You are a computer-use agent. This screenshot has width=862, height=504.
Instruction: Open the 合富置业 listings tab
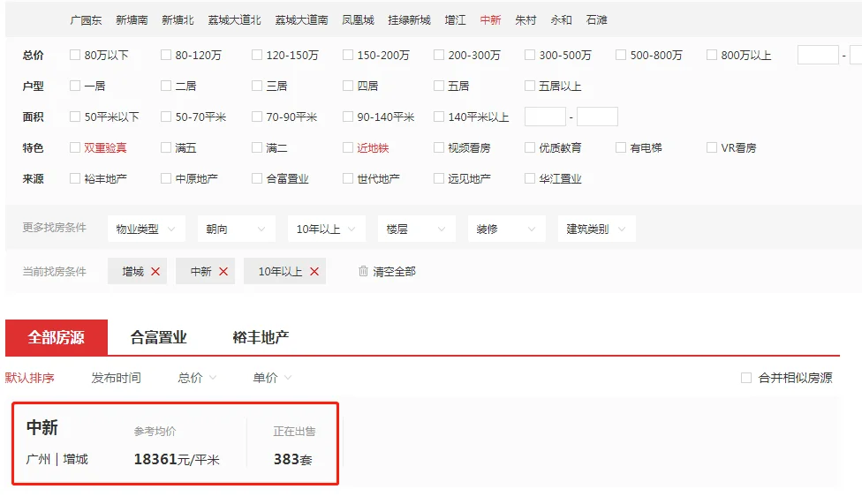[158, 337]
